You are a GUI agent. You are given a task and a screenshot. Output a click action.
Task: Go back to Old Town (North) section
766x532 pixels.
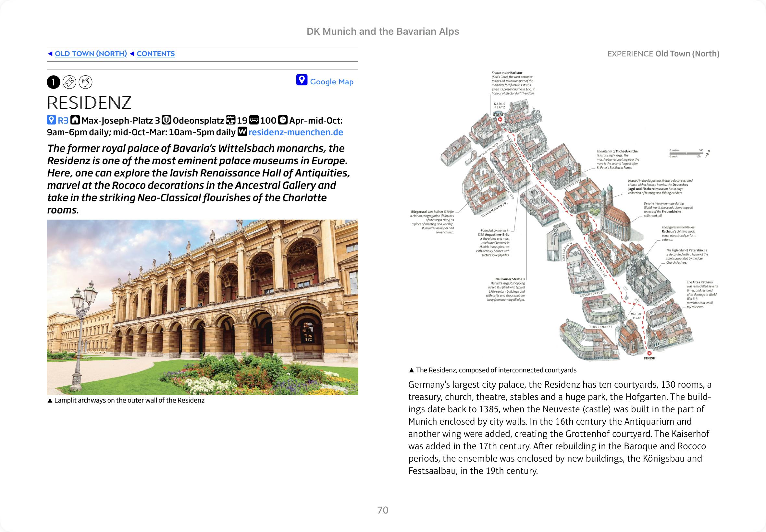(x=91, y=54)
